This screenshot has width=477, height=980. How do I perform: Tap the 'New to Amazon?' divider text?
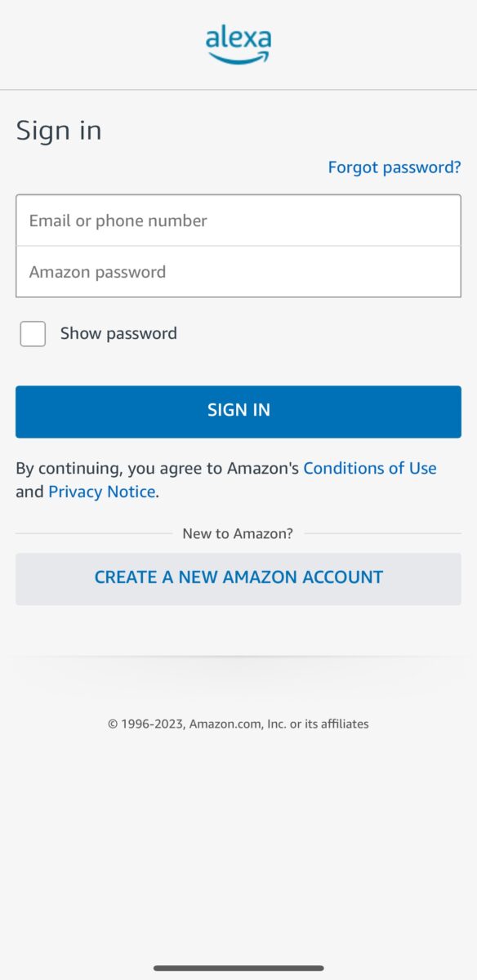pos(238,533)
